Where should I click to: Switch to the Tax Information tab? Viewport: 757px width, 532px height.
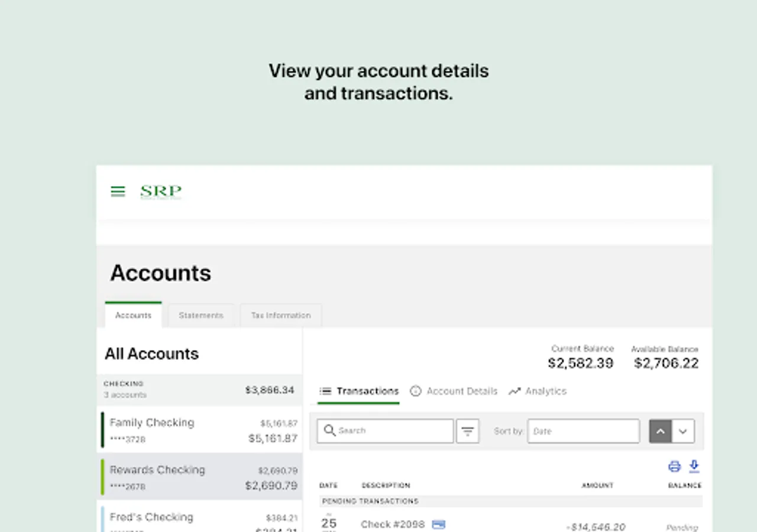281,316
